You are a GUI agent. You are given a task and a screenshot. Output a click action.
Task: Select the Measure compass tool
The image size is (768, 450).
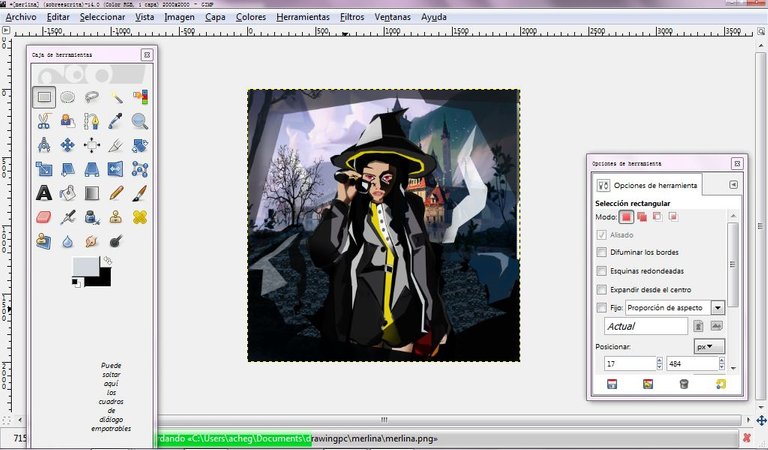coord(44,145)
